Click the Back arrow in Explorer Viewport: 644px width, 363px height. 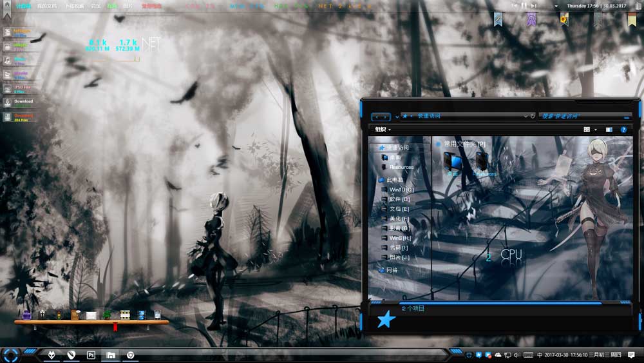pos(377,117)
